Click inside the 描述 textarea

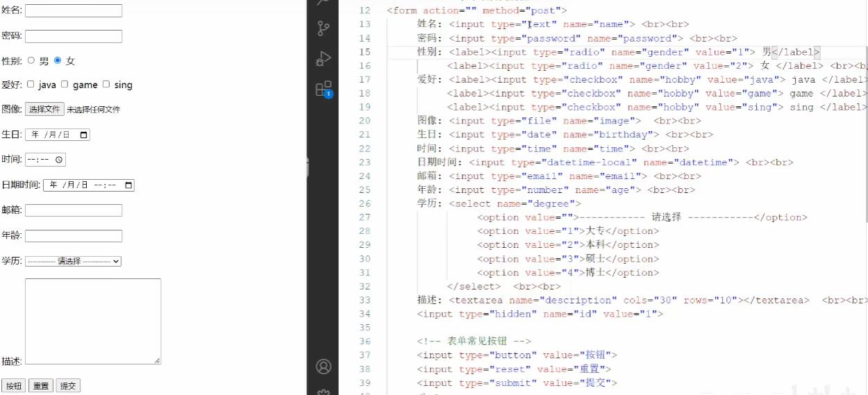coord(93,321)
